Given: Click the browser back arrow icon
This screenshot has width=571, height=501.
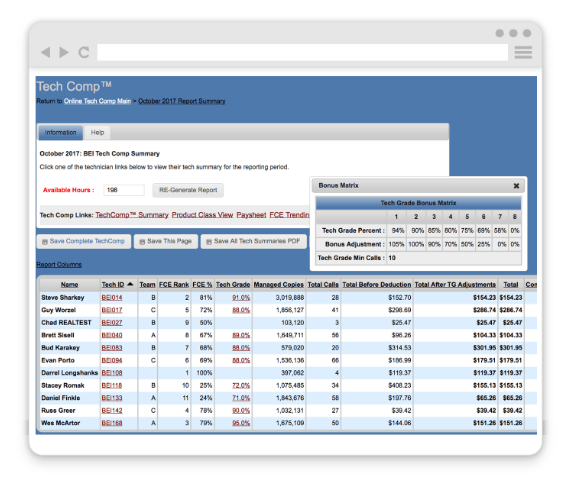Looking at the screenshot, I should [46, 52].
